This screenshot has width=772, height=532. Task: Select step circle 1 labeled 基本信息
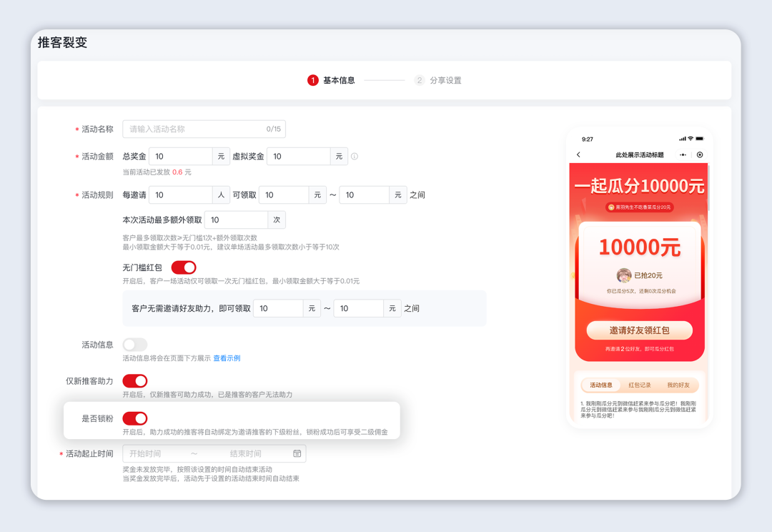click(312, 80)
